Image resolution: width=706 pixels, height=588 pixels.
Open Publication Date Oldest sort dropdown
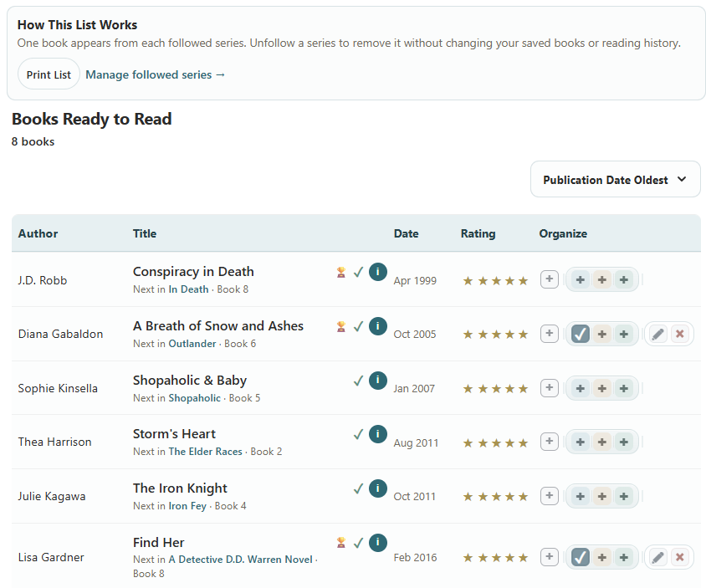pos(615,179)
